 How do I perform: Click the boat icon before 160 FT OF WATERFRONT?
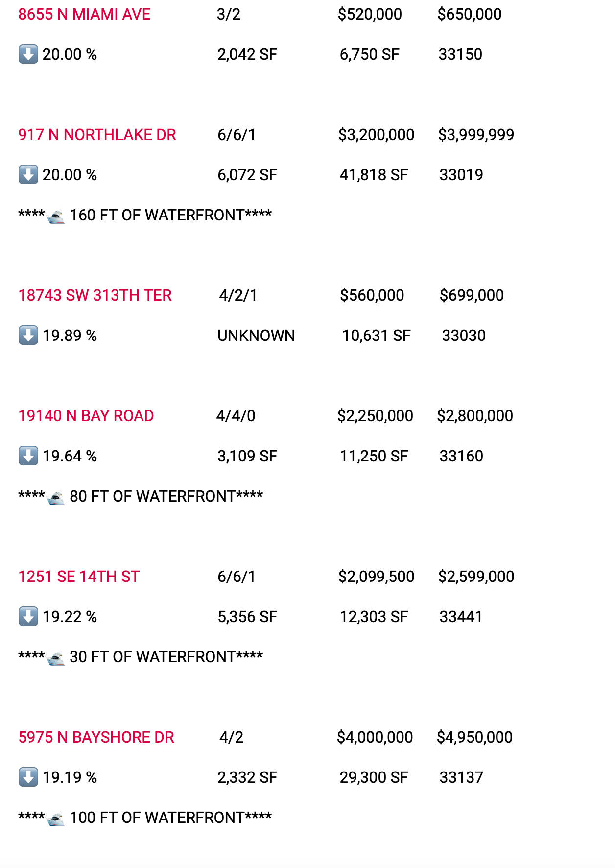[56, 216]
